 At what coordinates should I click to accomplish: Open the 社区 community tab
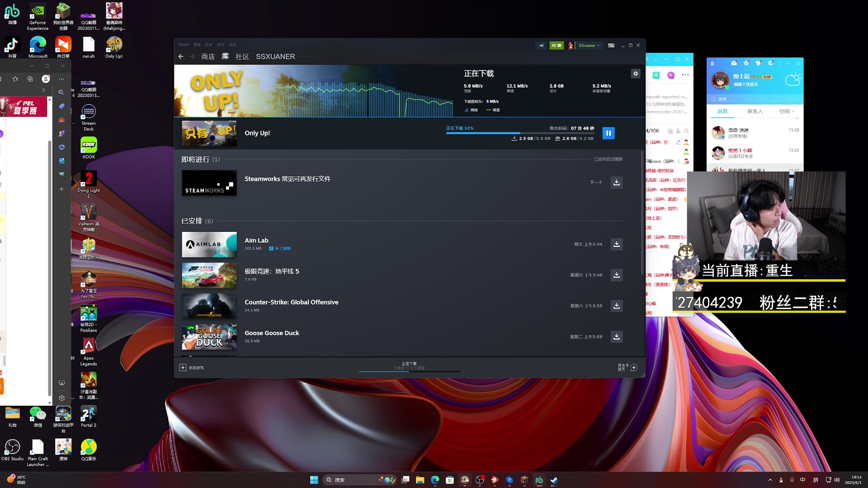pos(242,56)
